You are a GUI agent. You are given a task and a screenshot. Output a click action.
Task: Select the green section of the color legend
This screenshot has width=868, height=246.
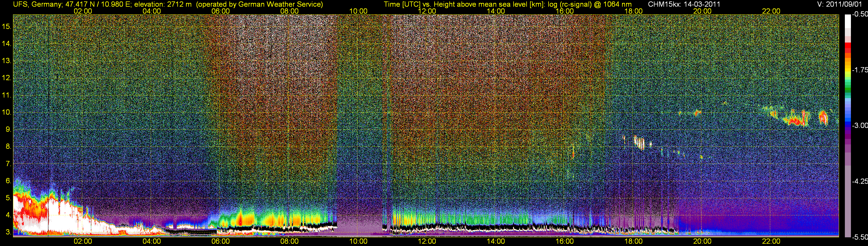tap(847, 89)
